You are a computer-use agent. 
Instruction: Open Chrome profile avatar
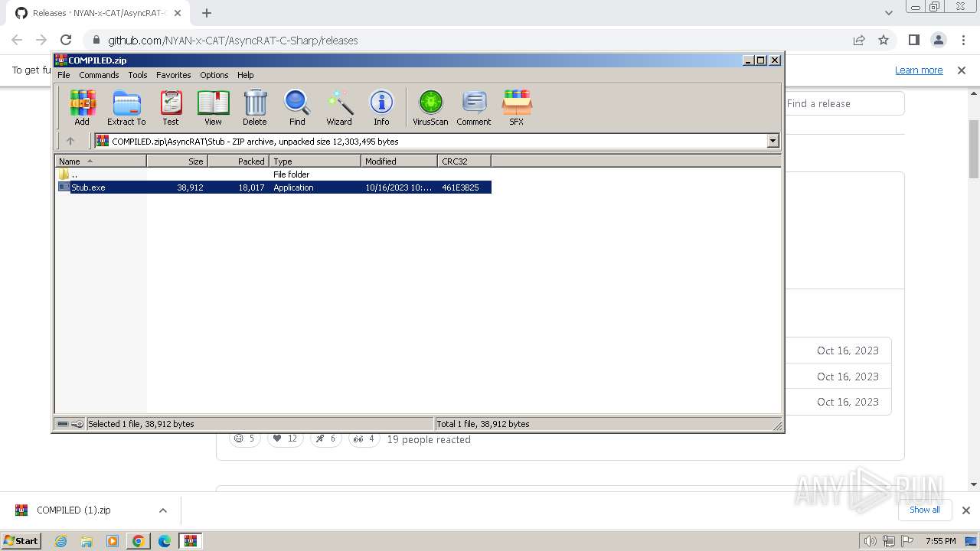pos(938,40)
